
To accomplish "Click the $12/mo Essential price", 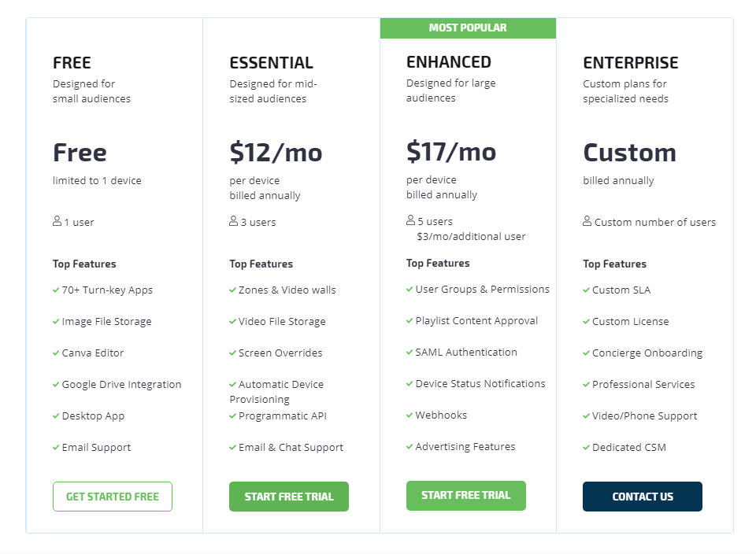I will 276,152.
